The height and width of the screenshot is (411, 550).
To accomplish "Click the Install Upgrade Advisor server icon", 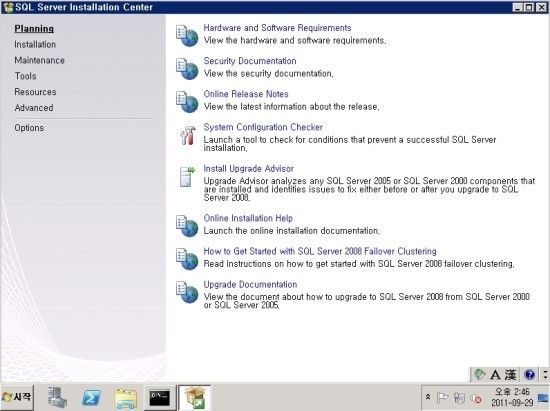I will click(187, 176).
